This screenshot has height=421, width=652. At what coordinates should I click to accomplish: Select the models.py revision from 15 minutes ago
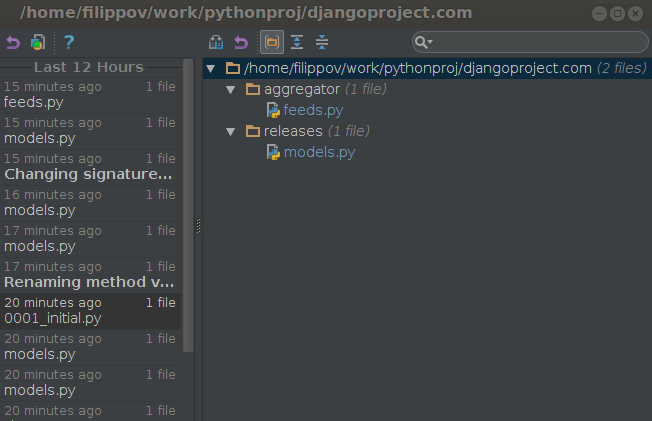tap(91, 131)
